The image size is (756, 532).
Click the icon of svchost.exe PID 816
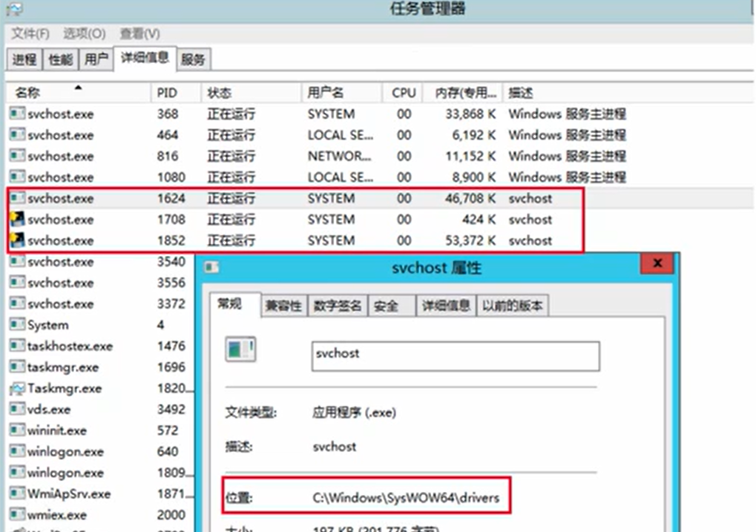[x=18, y=156]
